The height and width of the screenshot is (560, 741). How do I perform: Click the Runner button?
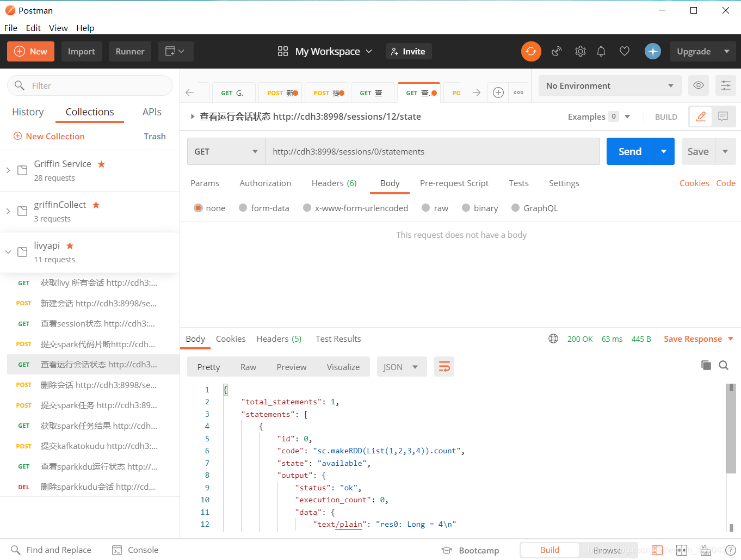tap(130, 51)
